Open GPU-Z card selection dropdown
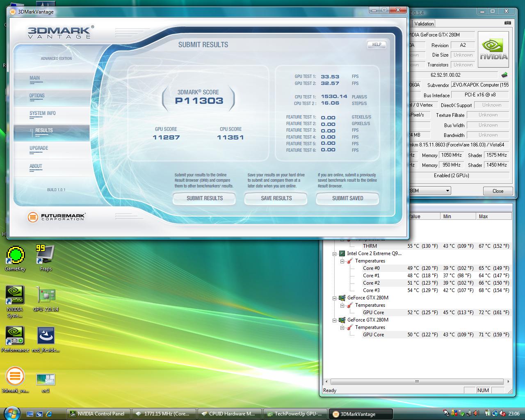 (447, 191)
